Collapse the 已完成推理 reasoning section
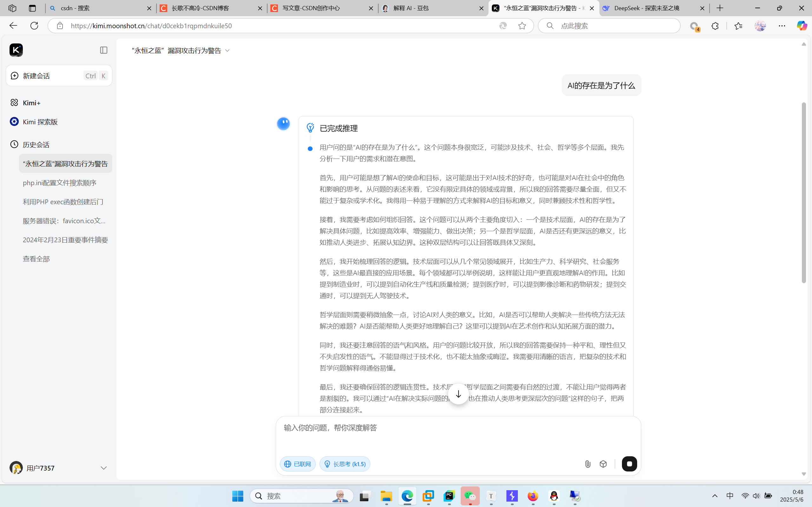 click(x=338, y=128)
